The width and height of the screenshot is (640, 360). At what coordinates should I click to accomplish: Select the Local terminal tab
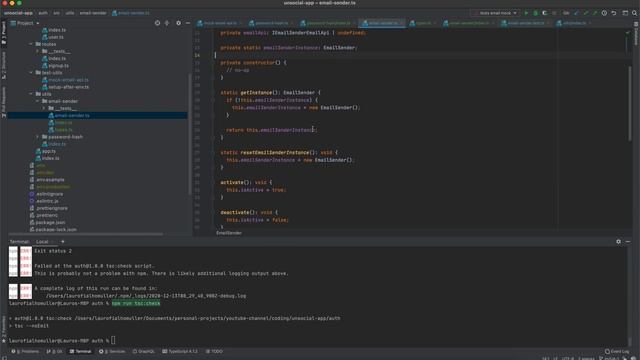[42, 242]
